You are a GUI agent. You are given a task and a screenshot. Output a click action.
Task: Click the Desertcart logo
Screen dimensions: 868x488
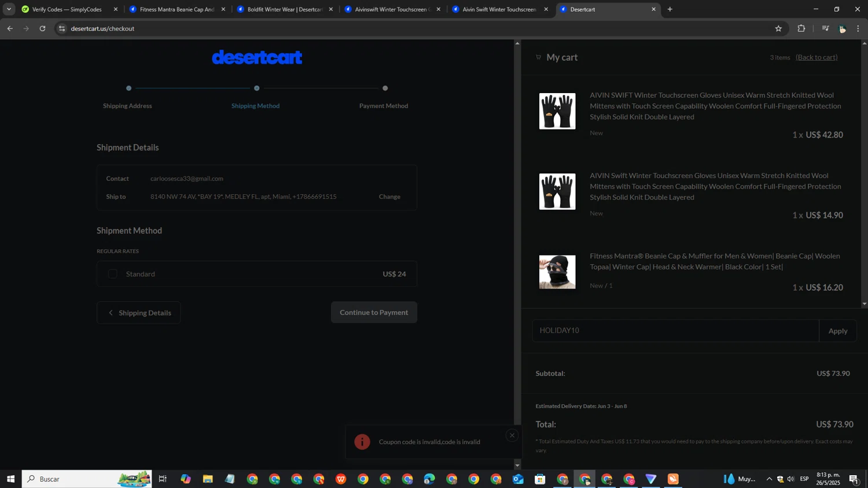(x=257, y=57)
